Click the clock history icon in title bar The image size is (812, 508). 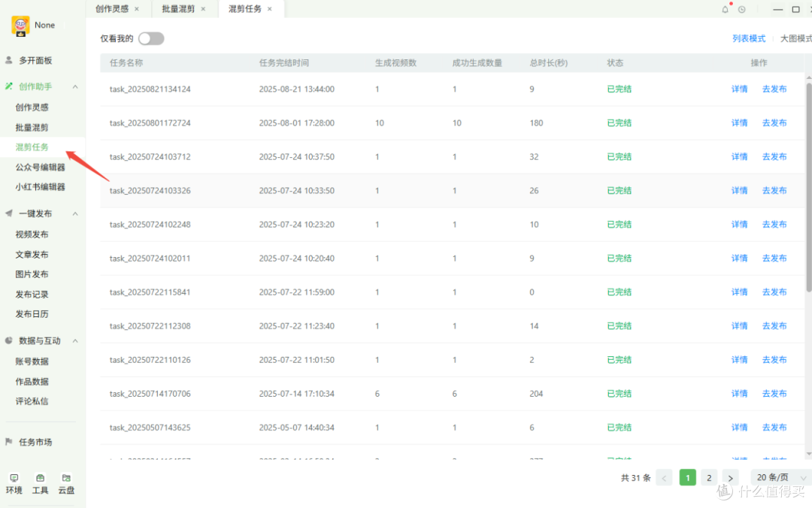[x=741, y=9]
